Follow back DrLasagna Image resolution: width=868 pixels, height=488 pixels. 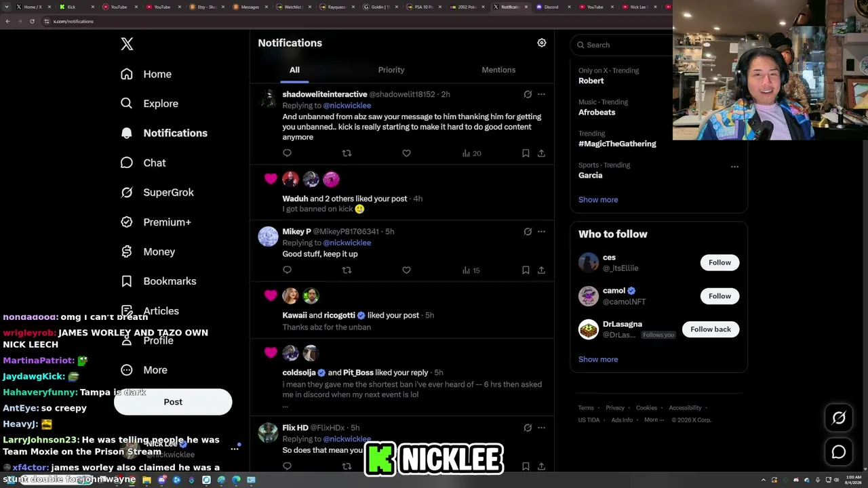pos(711,329)
